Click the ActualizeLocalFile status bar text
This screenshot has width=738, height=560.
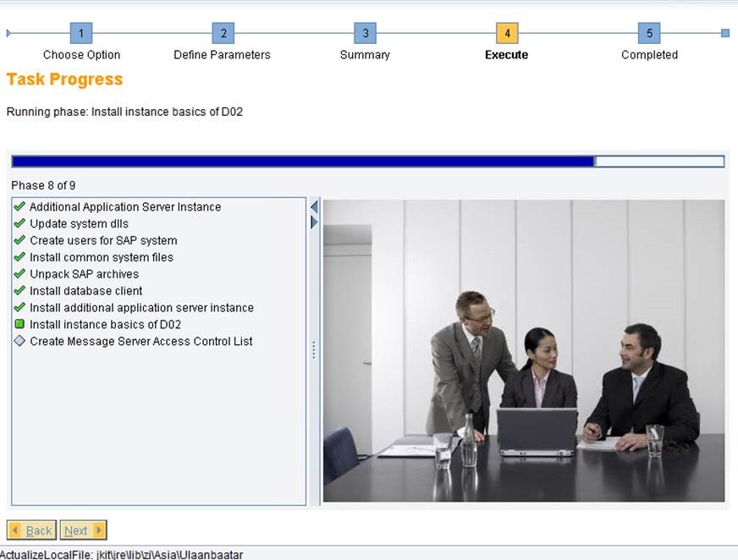tap(121, 554)
